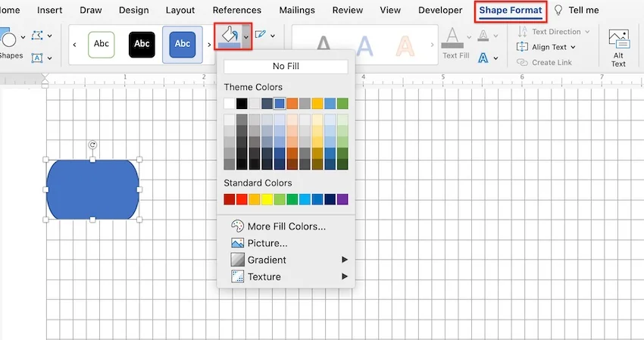The image size is (644, 340).
Task: Expand the Shape Outline dropdown arrow
Action: click(x=272, y=36)
